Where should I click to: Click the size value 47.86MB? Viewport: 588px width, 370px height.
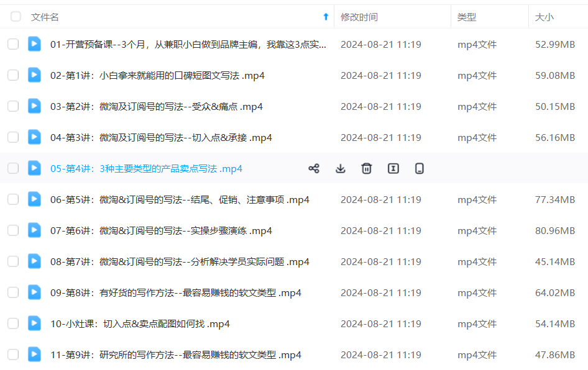[555, 355]
